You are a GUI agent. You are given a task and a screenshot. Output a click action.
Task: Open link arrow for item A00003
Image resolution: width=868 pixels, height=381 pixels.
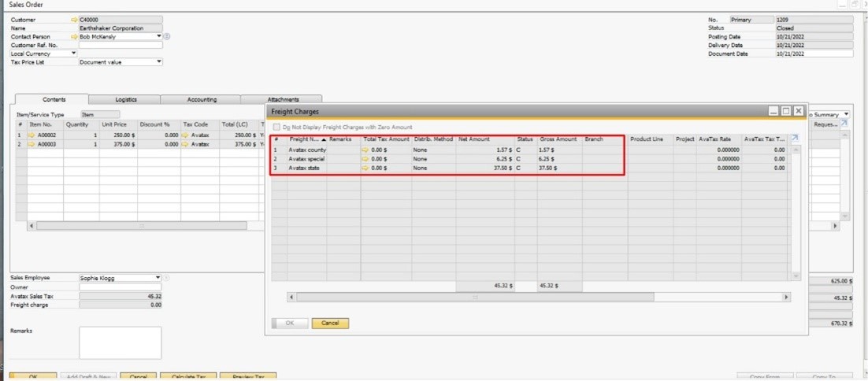pyautogui.click(x=32, y=144)
